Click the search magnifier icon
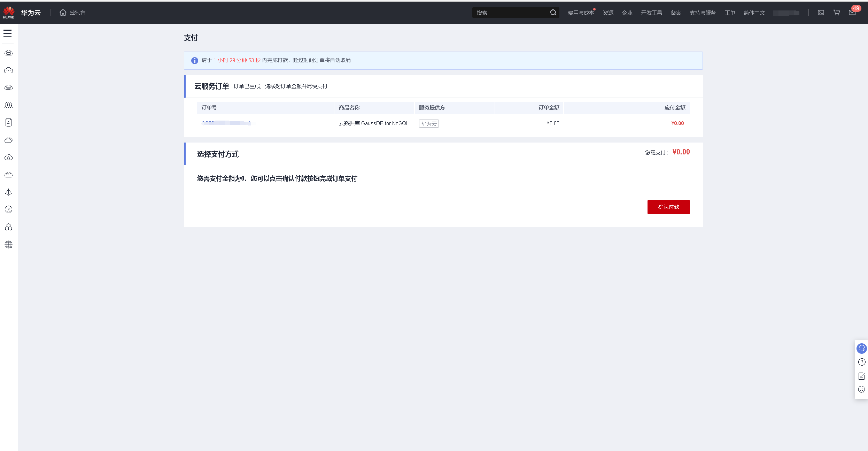The height and width of the screenshot is (451, 868). pyautogui.click(x=553, y=13)
